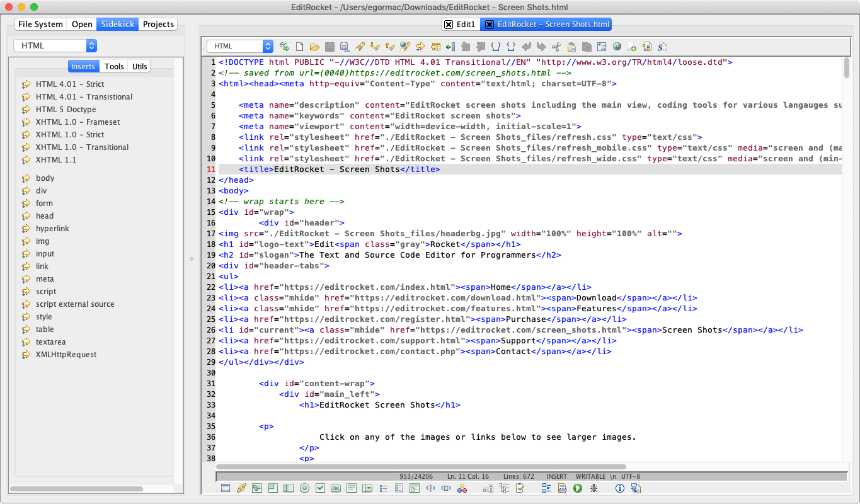Image resolution: width=860 pixels, height=504 pixels.
Task: Open the toolbar HTML language combo box
Action: [240, 46]
